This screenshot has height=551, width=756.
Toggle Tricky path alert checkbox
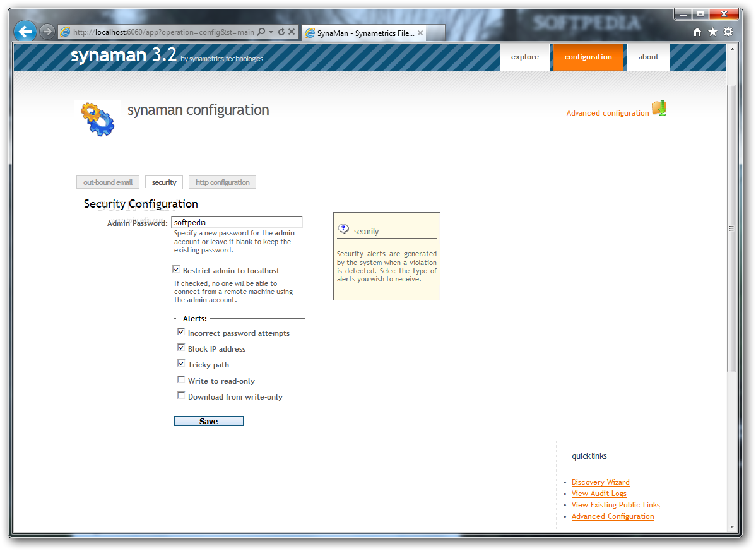coord(181,364)
